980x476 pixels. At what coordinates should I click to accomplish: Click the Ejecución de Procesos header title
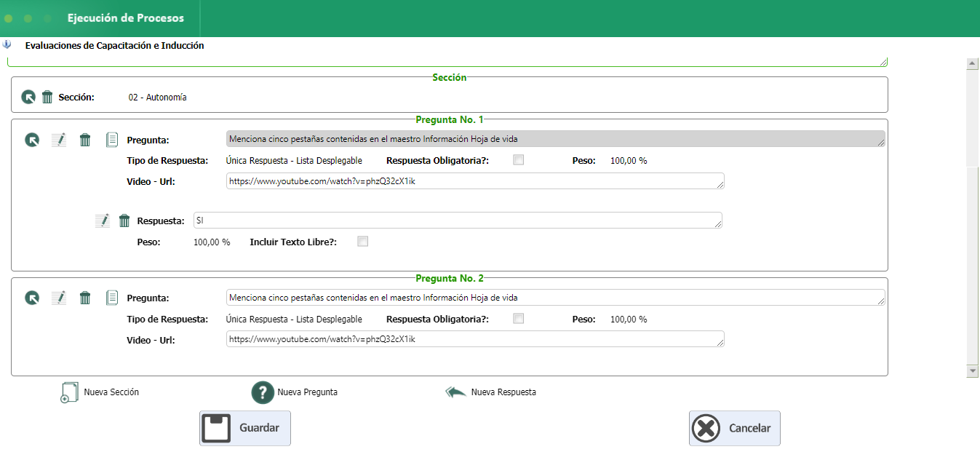126,18
